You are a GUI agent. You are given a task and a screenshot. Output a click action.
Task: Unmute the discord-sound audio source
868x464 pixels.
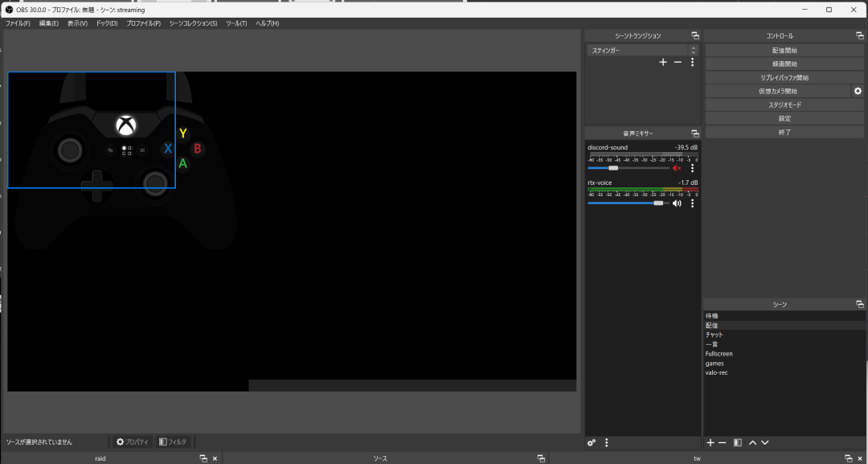pos(677,168)
